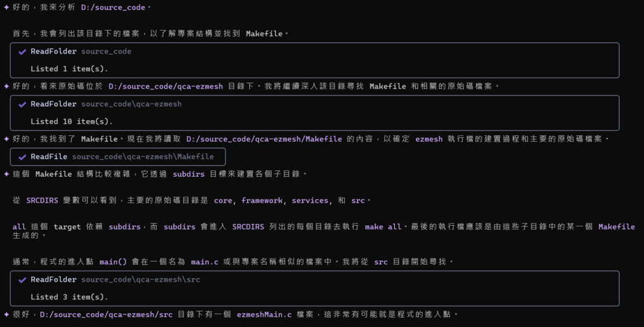Click the 'ReadFile' tool label
The image size is (644, 327).
[49, 157]
